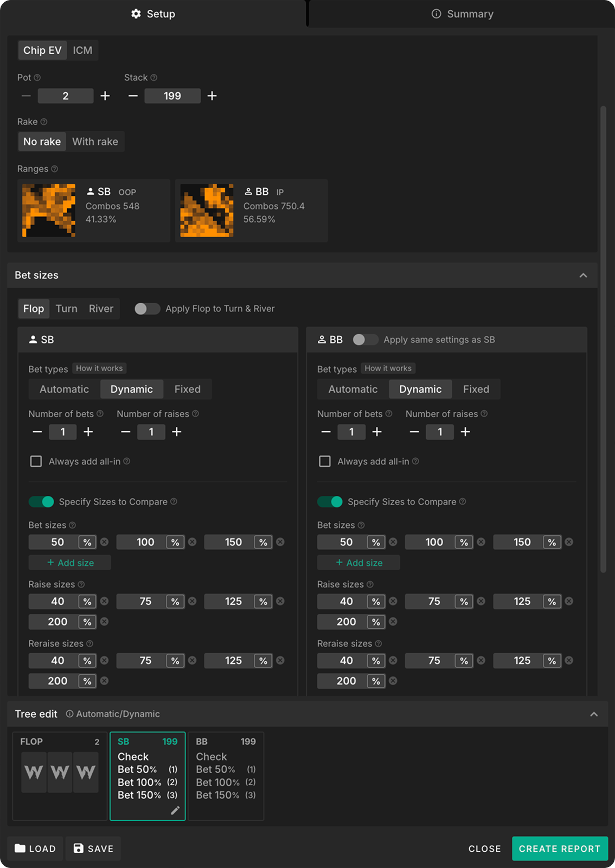
Task: Select SB Automatic bet type
Action: point(64,389)
